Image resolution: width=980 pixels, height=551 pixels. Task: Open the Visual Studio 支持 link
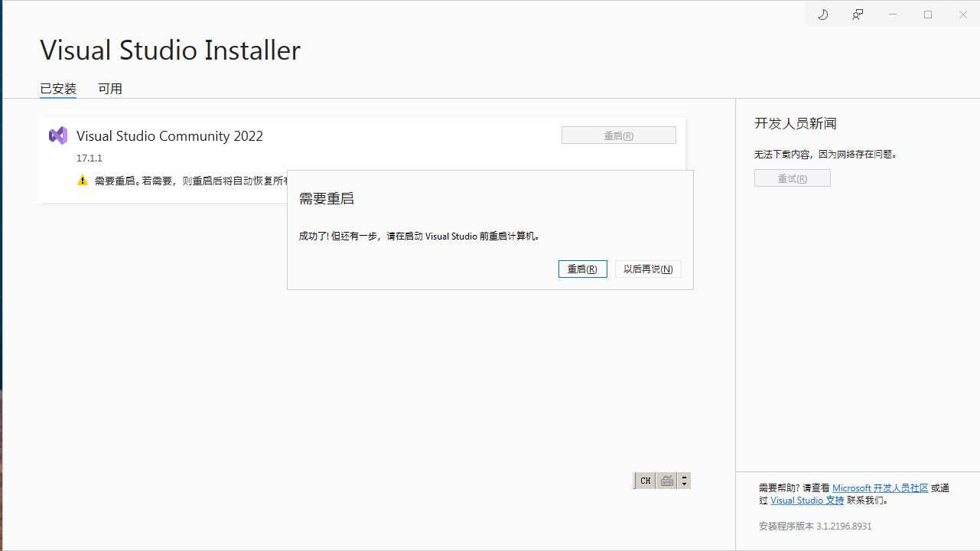point(807,500)
